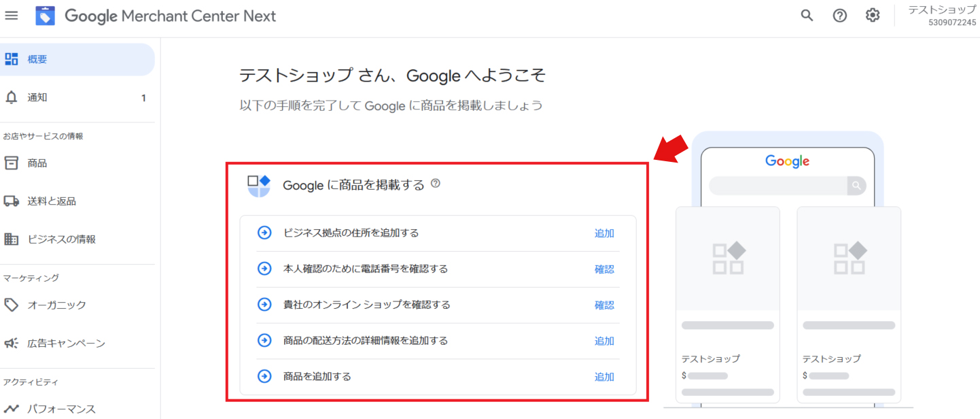Click the help icon beside Google に商品を掲載する
The image size is (980, 419).
436,184
